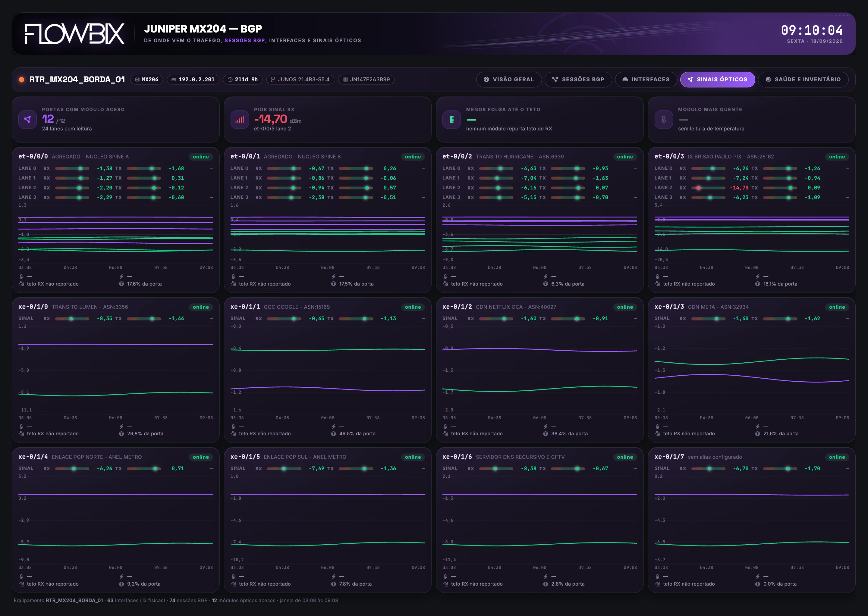The height and width of the screenshot is (616, 868).
Task: Open the Saúde e Inventário tab
Action: click(803, 80)
